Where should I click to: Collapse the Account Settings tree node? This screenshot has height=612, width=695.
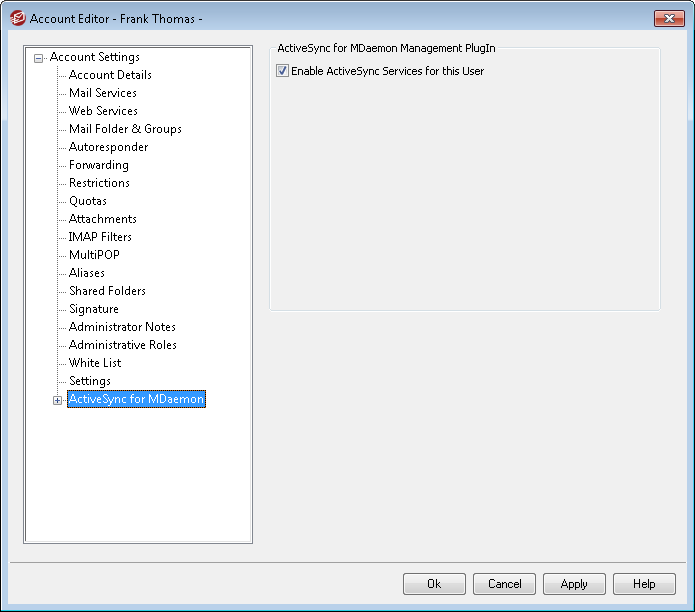39,58
